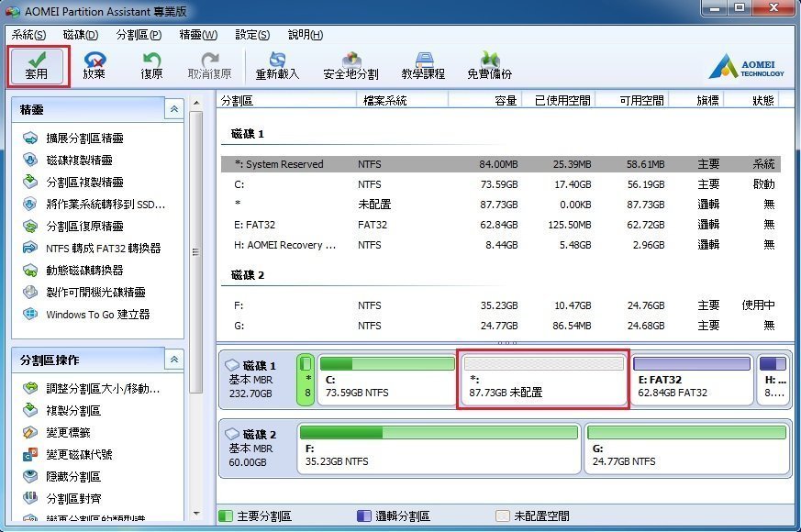This screenshot has width=801, height=532.
Task: Open the 磁碟(D) menu
Action: [81, 35]
